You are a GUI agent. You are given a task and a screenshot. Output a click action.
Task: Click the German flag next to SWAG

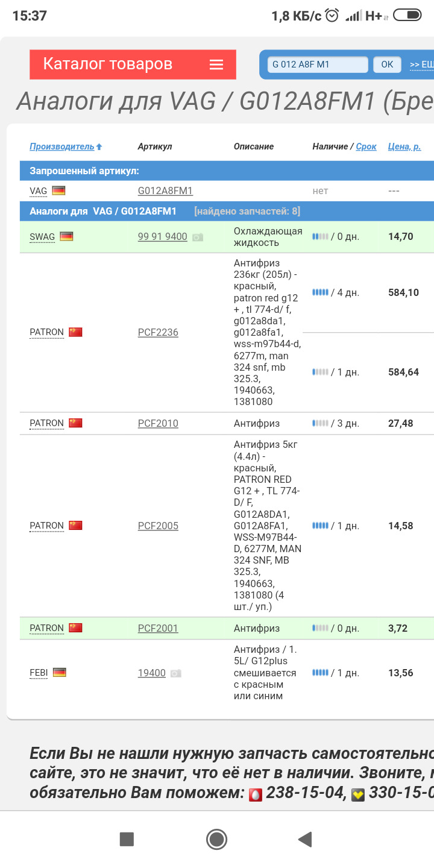[66, 236]
